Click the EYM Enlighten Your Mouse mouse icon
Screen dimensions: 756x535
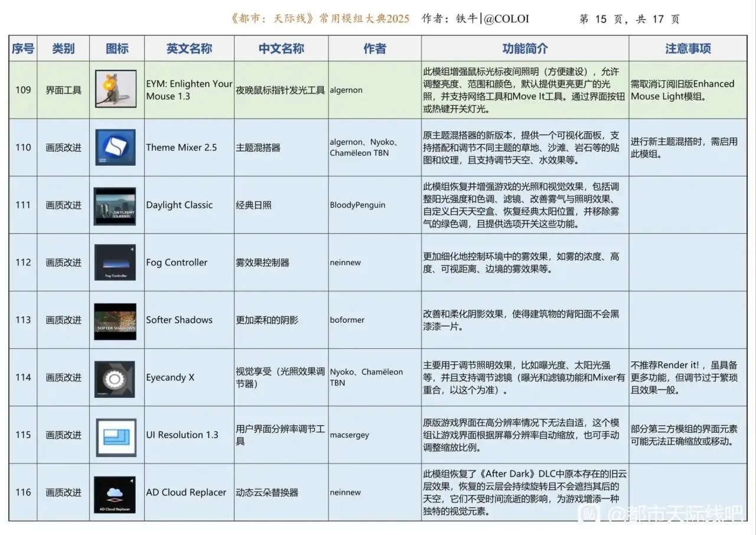[116, 89]
